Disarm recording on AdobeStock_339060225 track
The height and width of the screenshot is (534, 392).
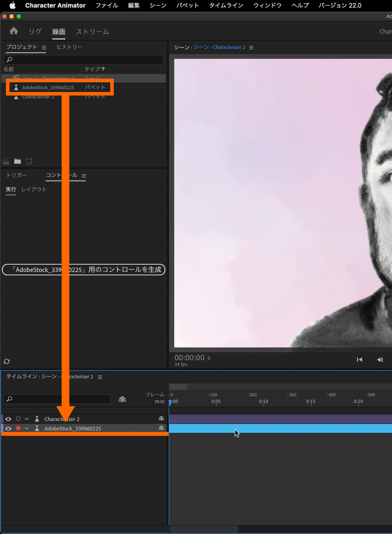[x=18, y=428]
